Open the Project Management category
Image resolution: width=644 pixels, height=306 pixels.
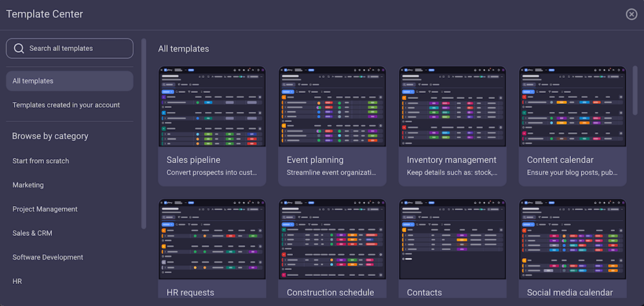pos(45,209)
